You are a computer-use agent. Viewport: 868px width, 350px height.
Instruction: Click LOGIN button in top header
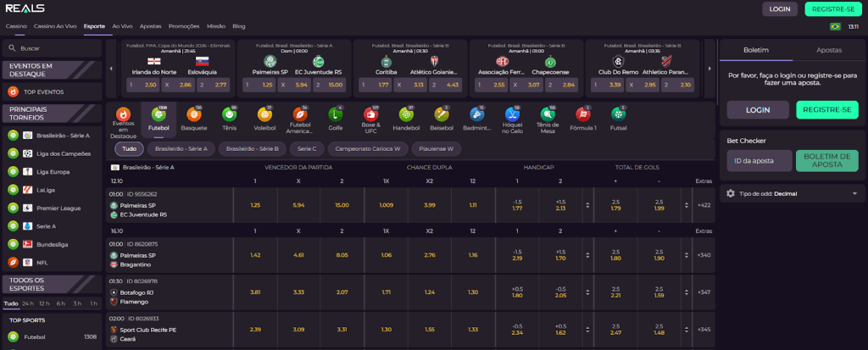click(780, 8)
